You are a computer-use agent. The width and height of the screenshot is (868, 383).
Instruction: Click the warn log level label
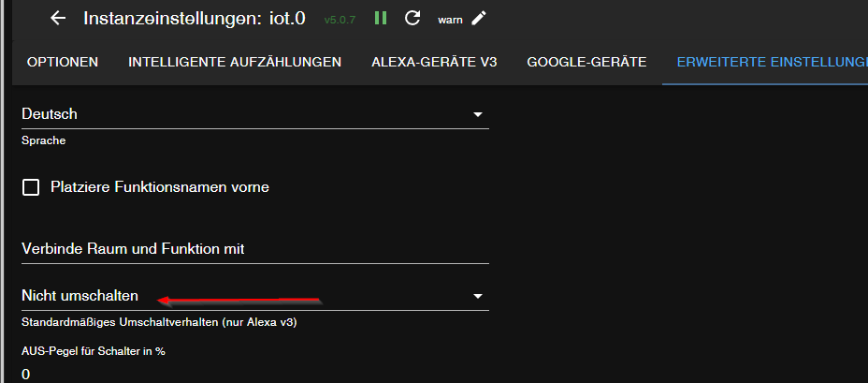tap(450, 19)
